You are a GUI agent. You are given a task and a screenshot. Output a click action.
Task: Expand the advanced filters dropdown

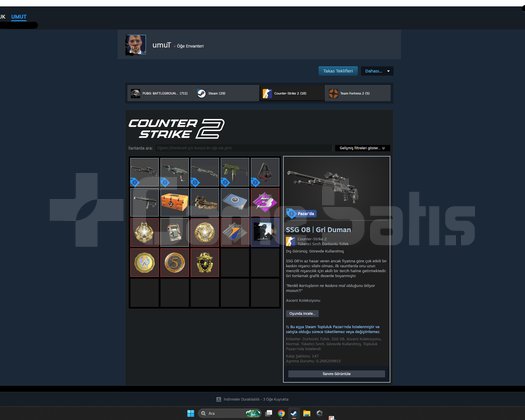[x=362, y=148]
